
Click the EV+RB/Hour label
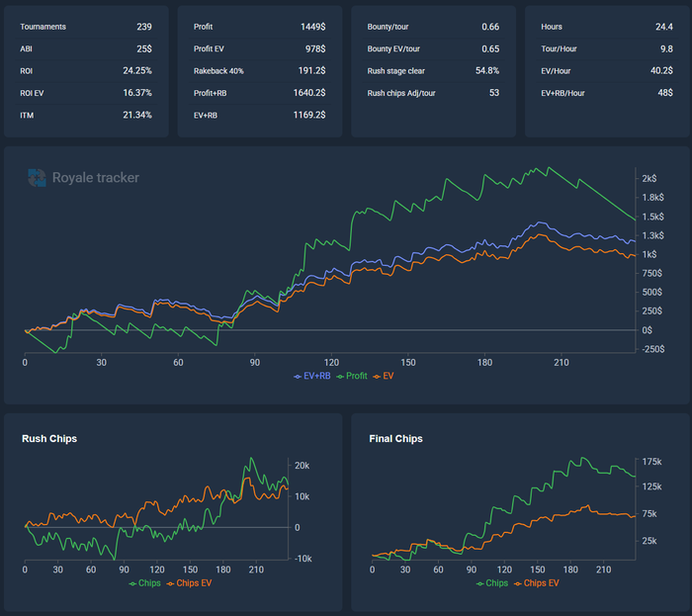(x=562, y=93)
